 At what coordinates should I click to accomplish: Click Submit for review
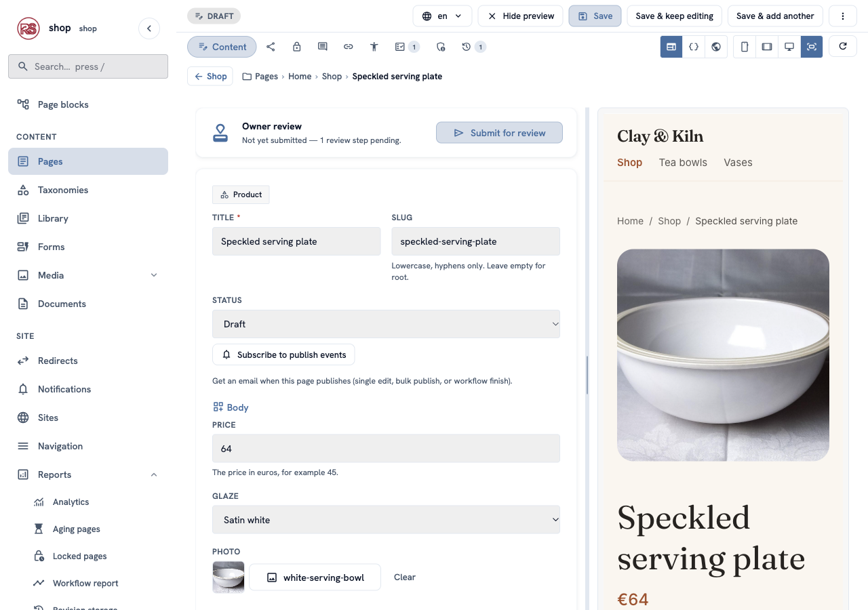[x=499, y=133]
